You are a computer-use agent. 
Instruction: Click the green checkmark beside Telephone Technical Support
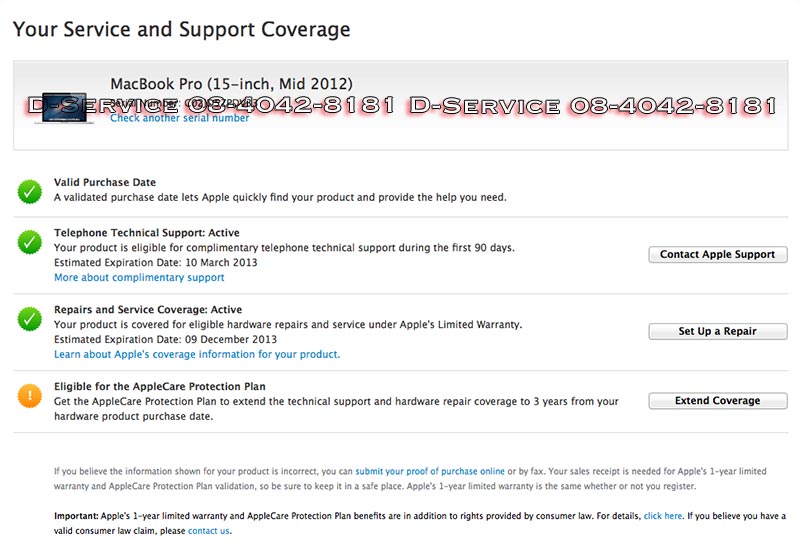29,241
